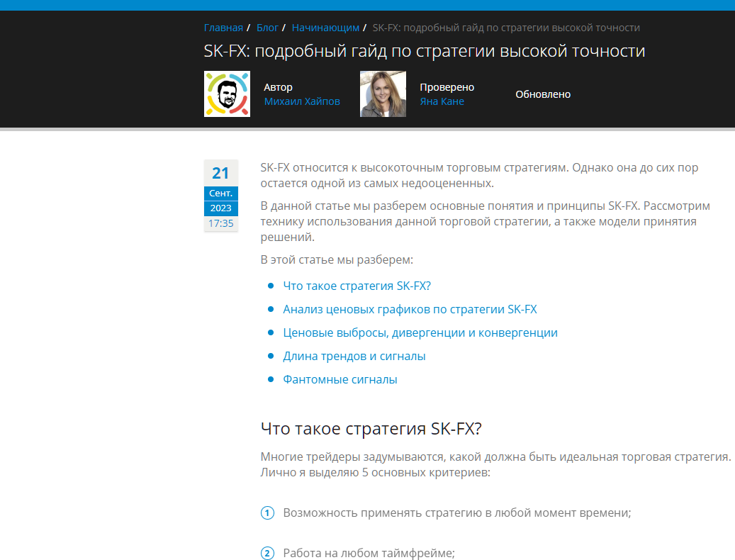
Task: Click the numbered circle 2 icon
Action: tap(267, 553)
